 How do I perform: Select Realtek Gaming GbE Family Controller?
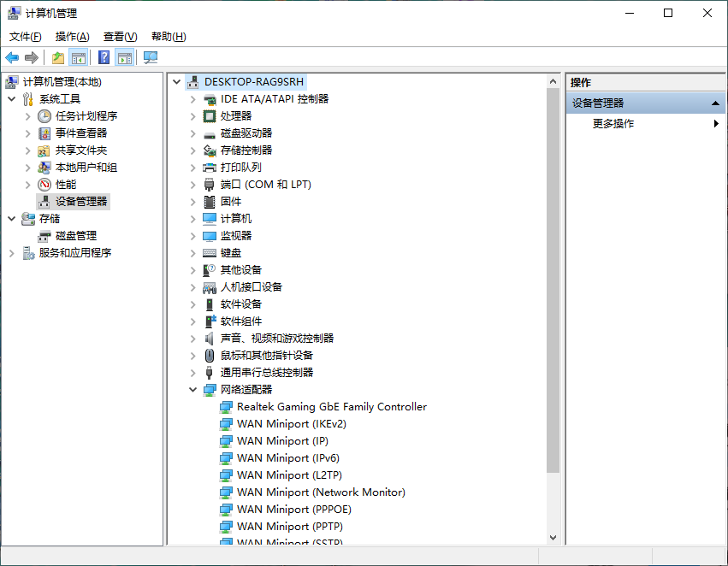pos(331,407)
